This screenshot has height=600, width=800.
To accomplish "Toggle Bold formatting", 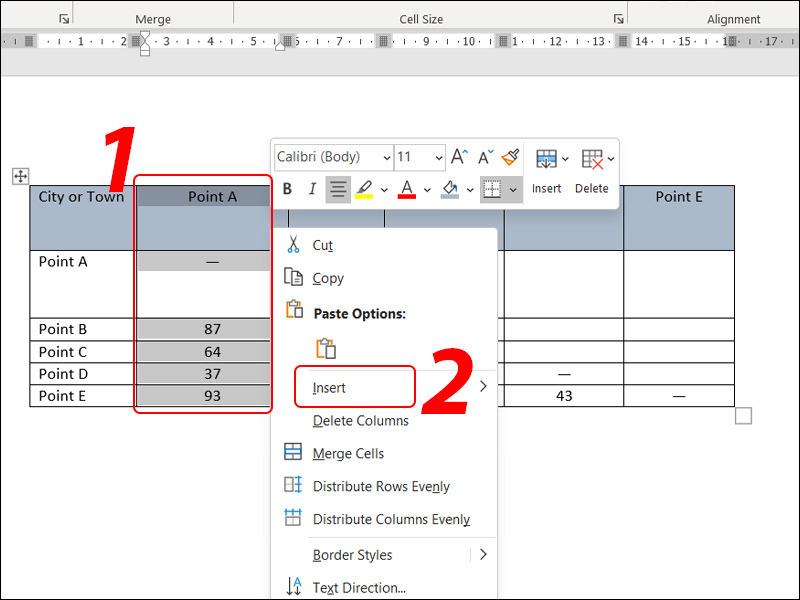I will click(x=287, y=189).
